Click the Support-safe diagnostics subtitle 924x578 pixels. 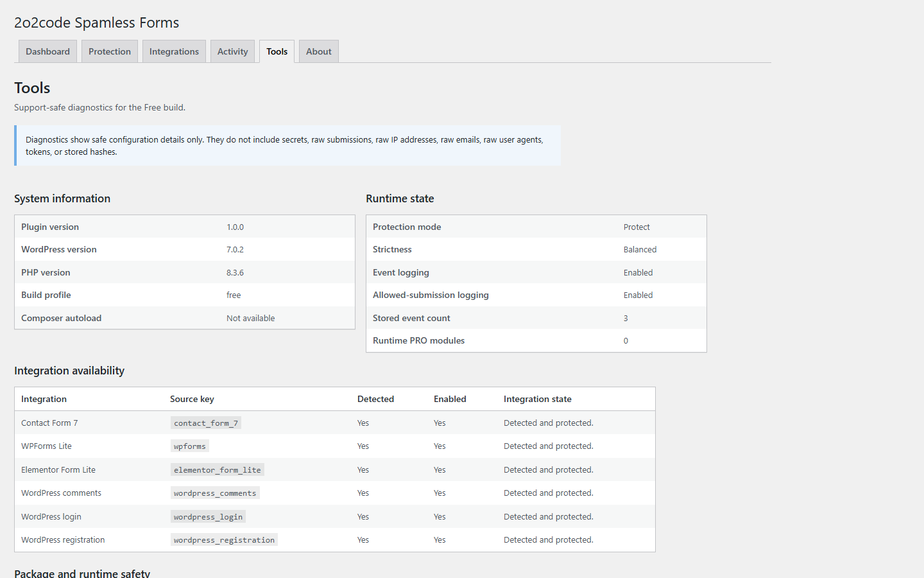pyautogui.click(x=99, y=108)
